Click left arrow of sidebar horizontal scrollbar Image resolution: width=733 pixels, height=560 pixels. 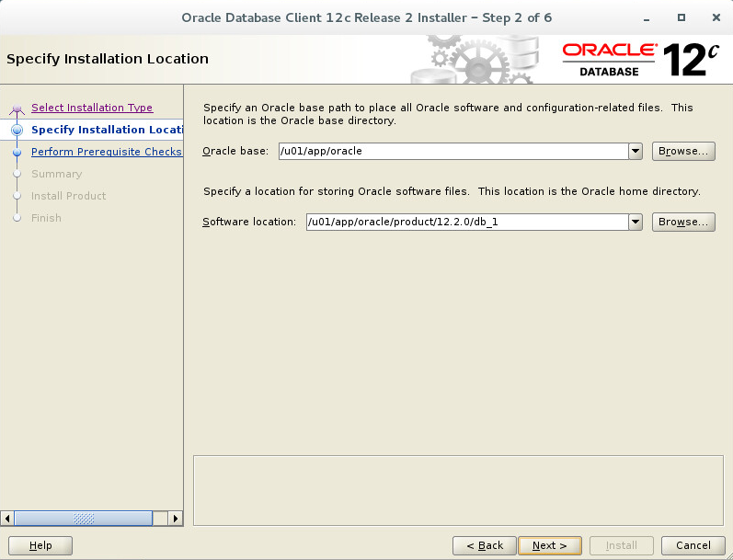[x=7, y=519]
